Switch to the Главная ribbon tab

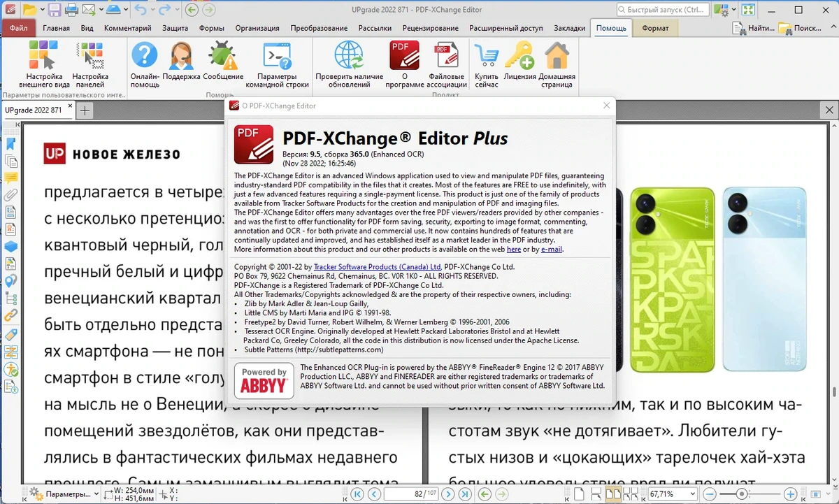click(56, 28)
